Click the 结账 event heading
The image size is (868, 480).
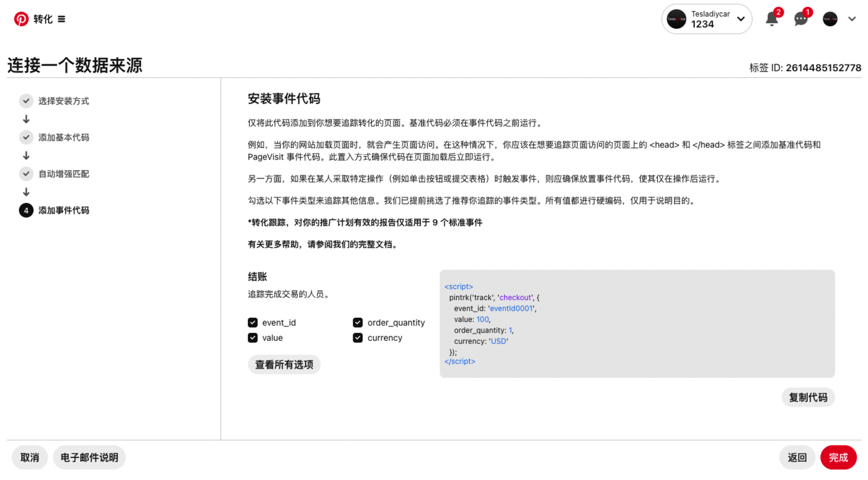258,276
